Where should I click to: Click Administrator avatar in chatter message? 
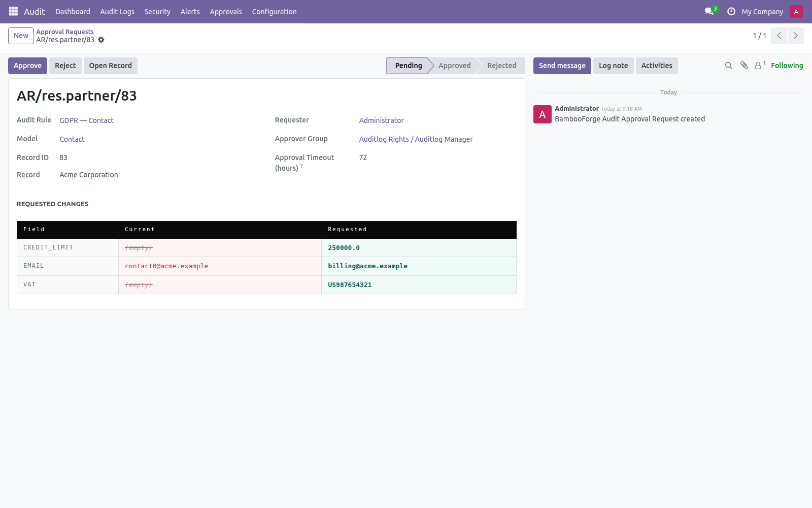(543, 114)
